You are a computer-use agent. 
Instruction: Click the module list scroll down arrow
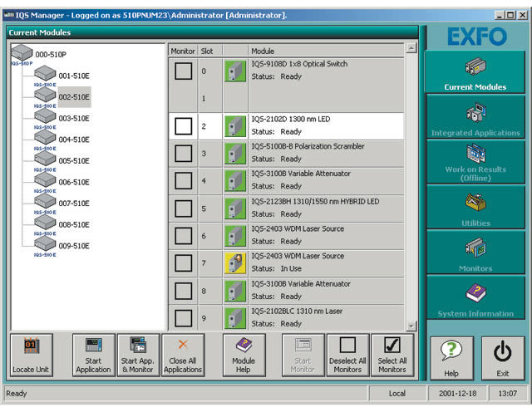click(x=411, y=326)
